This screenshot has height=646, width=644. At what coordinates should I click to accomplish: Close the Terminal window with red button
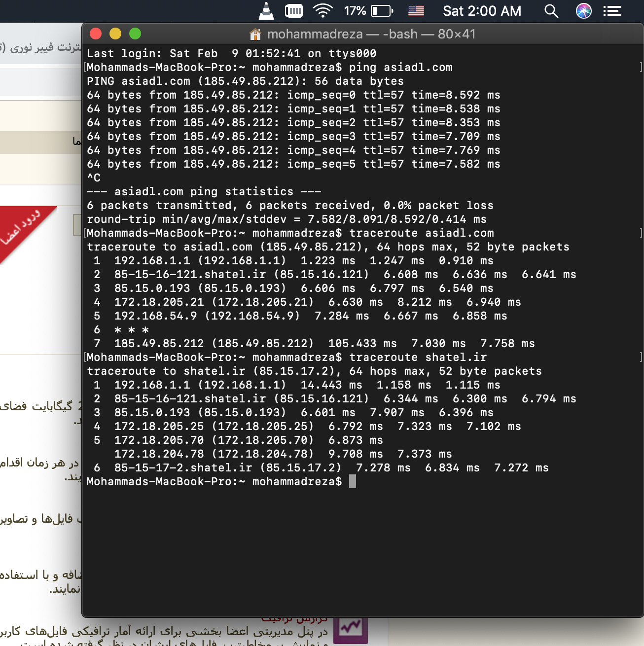point(96,34)
